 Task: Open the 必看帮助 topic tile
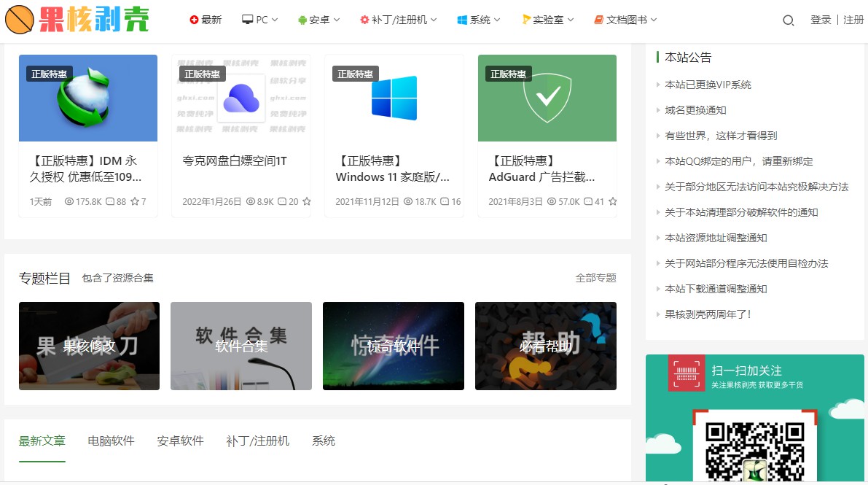coord(546,346)
